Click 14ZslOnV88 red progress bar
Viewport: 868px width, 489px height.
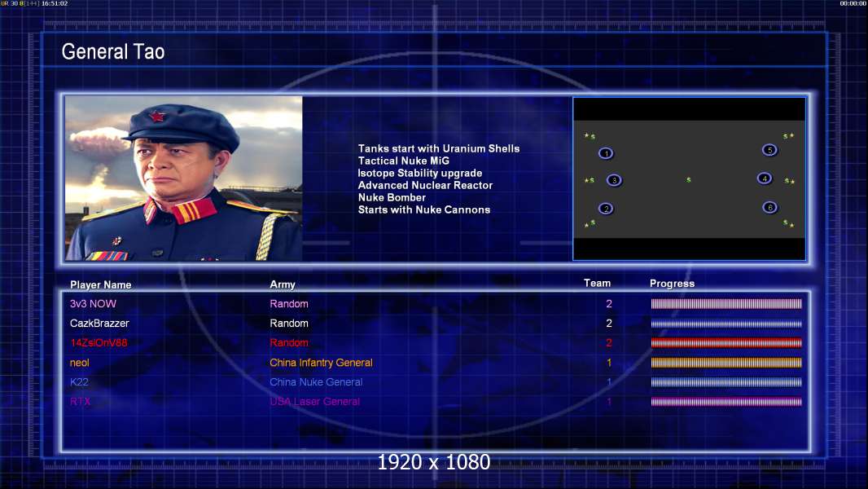coord(726,343)
